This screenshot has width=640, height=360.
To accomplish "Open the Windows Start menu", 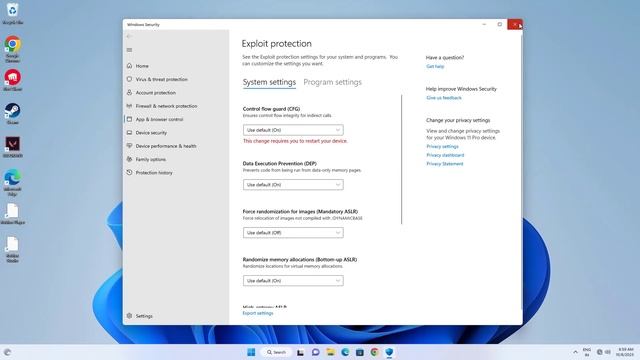I will [x=251, y=352].
